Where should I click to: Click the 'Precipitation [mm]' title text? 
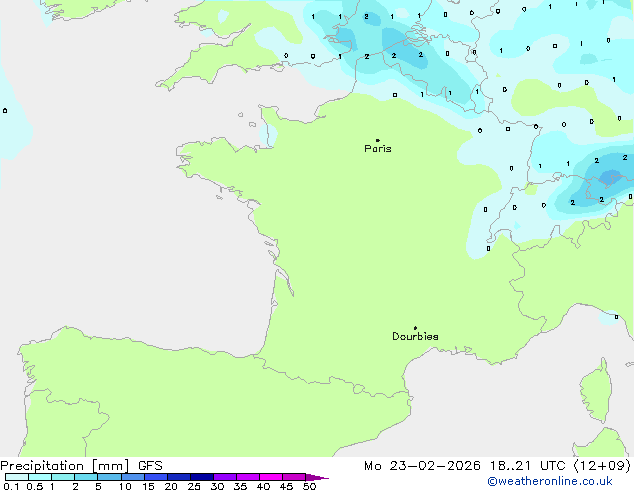click(65, 466)
